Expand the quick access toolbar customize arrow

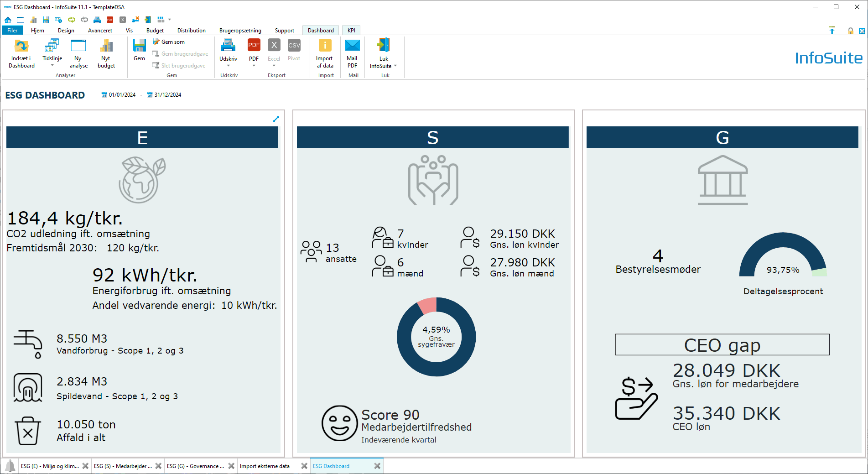tap(170, 20)
